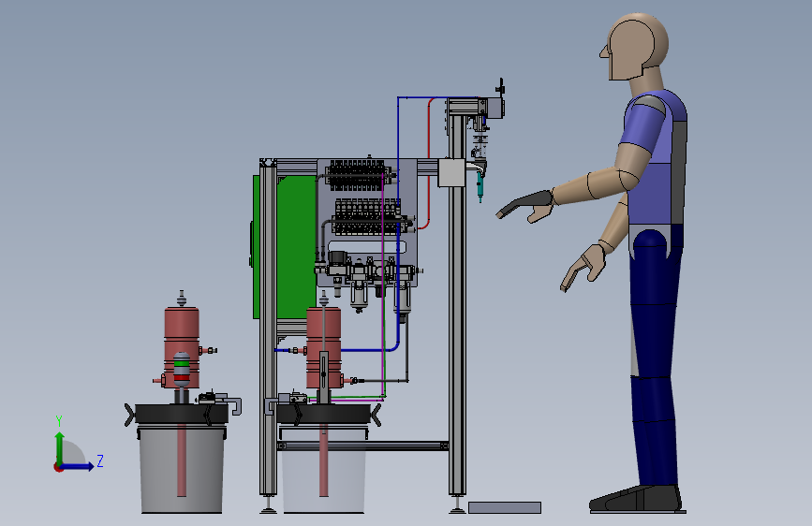Screen dimensions: 812x526
Task: Select the mannequin's bare lower hand
Action: click(x=584, y=269)
